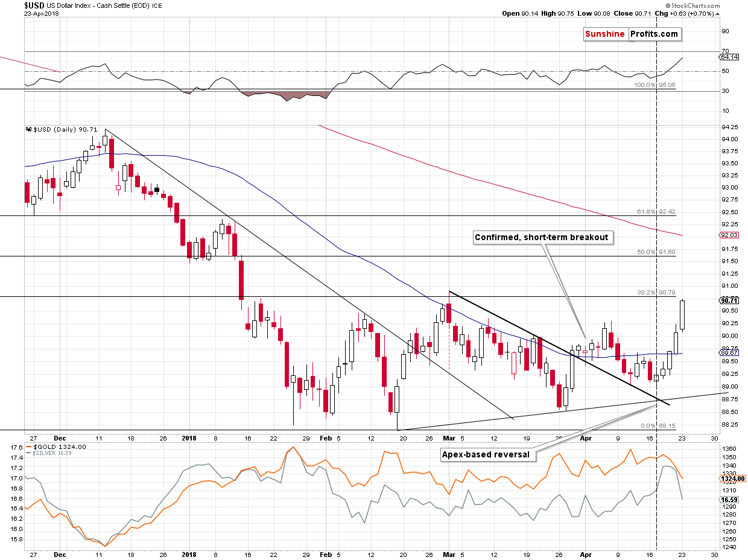Click the 92.50 price axis label
748x560 pixels.
(x=729, y=212)
